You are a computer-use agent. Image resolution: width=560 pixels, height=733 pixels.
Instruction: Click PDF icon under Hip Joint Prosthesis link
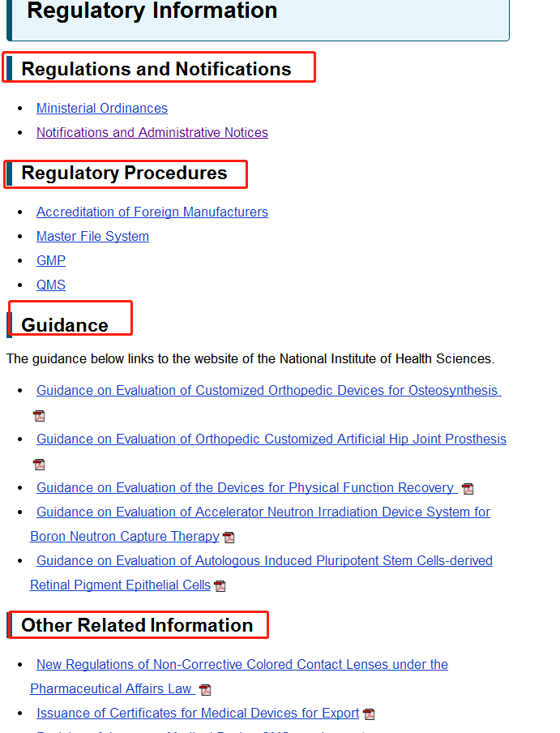coord(39,464)
